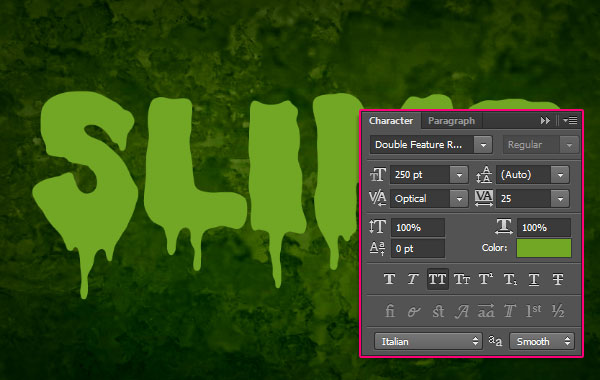Edit the vertical scale 100% field

(417, 228)
